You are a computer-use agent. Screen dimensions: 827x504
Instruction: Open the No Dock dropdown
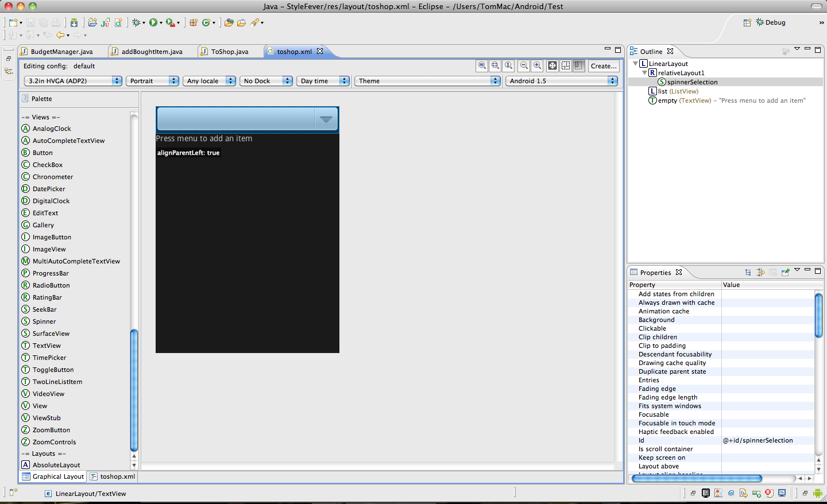click(266, 81)
